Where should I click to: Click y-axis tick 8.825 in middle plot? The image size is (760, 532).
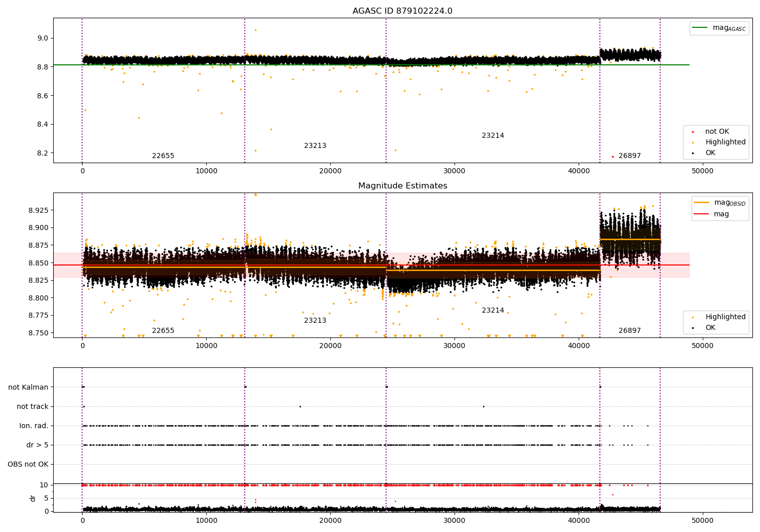pyautogui.click(x=39, y=280)
